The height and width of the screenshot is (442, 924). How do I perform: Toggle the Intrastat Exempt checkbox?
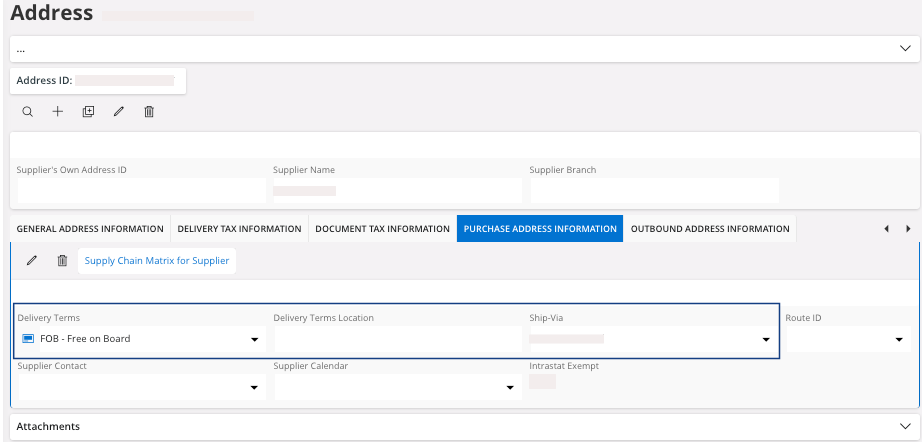(x=542, y=382)
